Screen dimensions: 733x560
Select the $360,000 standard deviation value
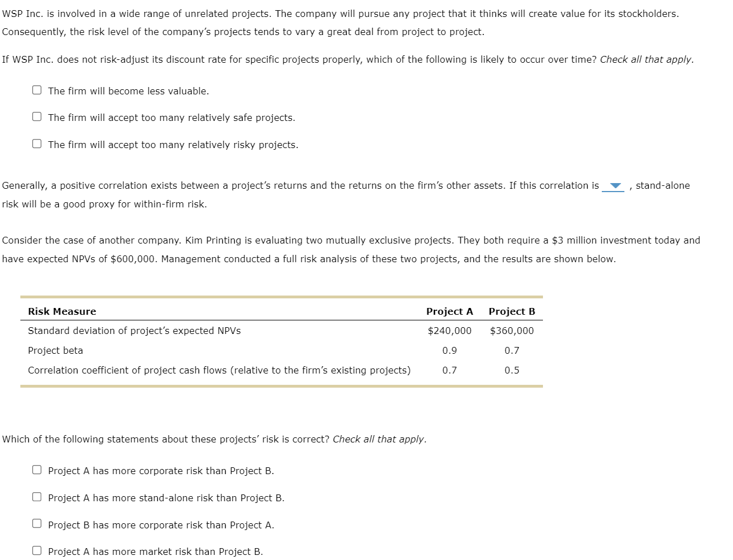coord(511,331)
